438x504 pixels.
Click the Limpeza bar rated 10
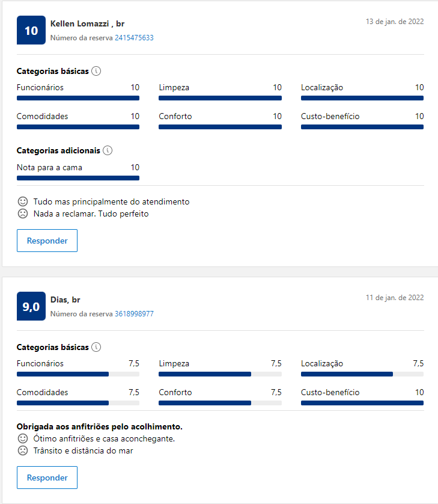[x=220, y=98]
